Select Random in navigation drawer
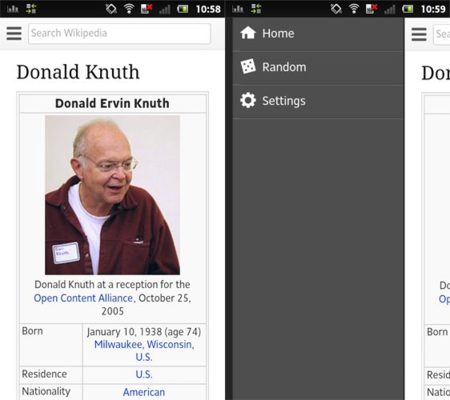Image resolution: width=450 pixels, height=400 pixels. (x=318, y=67)
